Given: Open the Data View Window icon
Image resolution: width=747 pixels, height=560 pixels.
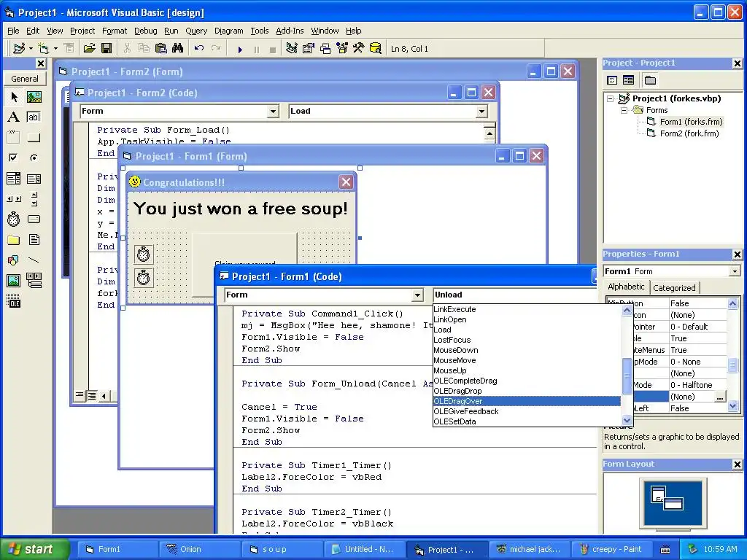Looking at the screenshot, I should (376, 48).
